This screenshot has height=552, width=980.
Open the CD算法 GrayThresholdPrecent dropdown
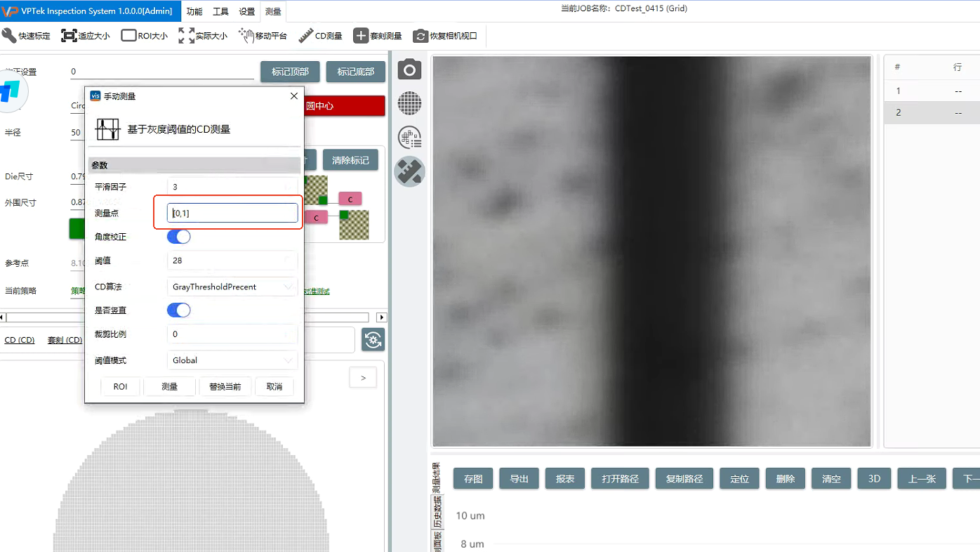232,287
